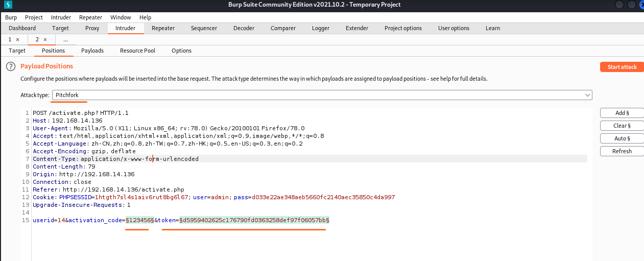644x261 pixels.
Task: Open the Intruder menu
Action: (61, 17)
